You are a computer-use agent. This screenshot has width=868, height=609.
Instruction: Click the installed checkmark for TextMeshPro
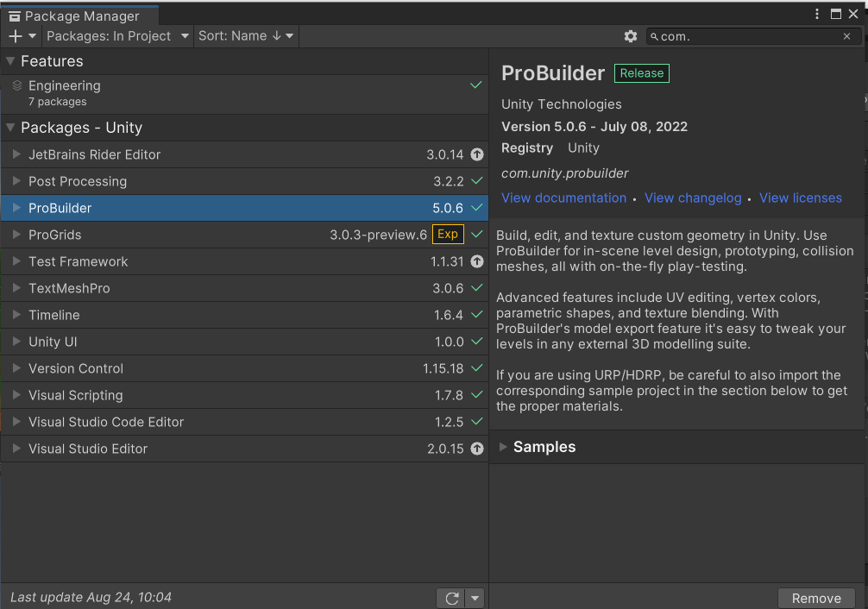[476, 288]
